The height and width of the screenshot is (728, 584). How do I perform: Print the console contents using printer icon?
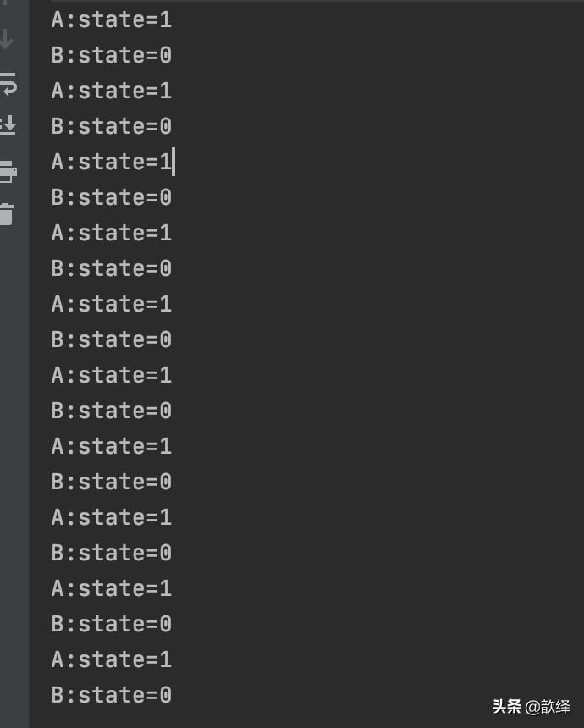pyautogui.click(x=8, y=169)
